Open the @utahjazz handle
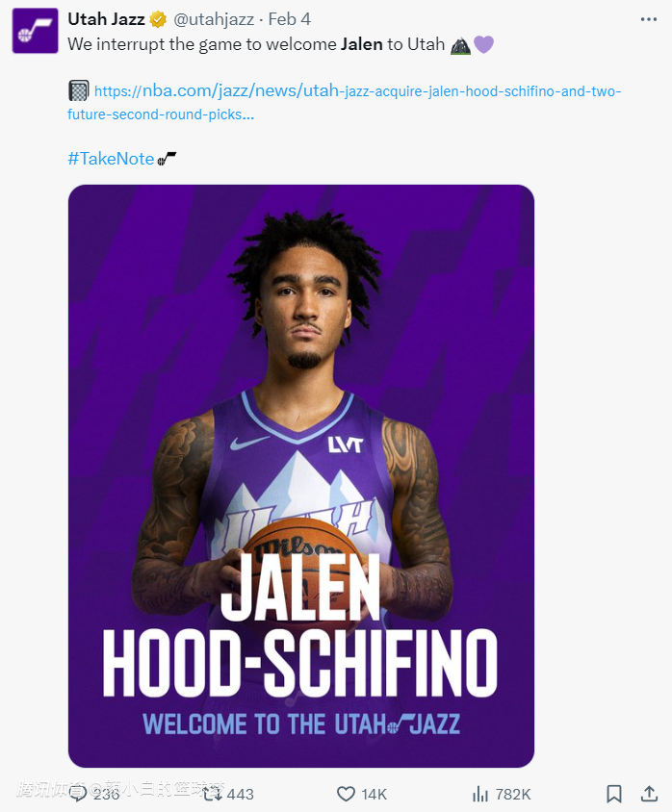 click(x=214, y=19)
